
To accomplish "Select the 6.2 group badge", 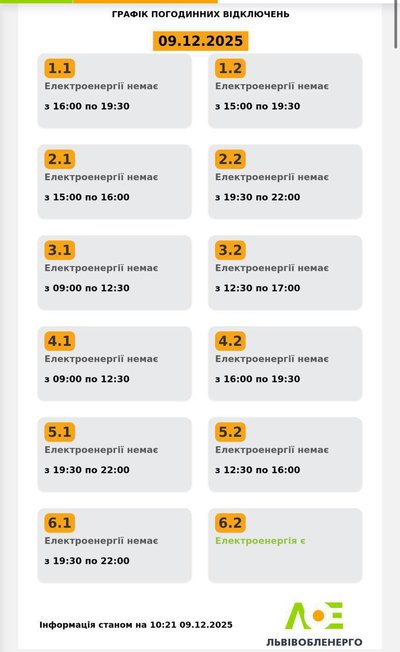I will click(230, 523).
